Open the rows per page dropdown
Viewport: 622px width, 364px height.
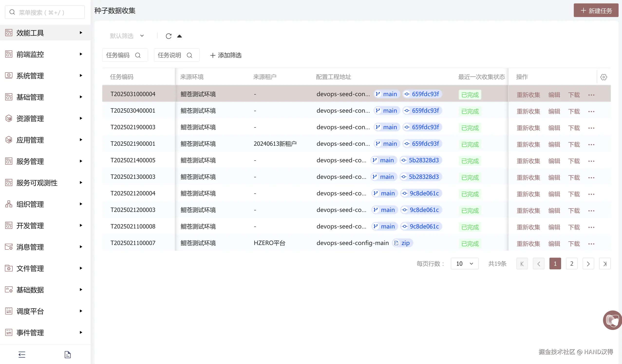(464, 264)
